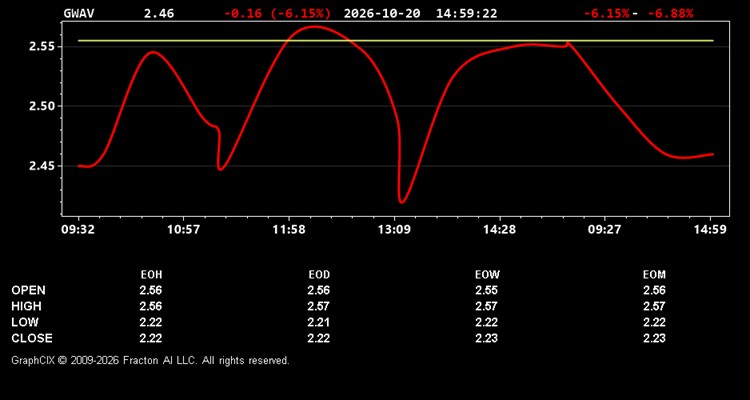The image size is (750, 400).
Task: Select the EOD LOW value 2.21
Action: pos(319,322)
